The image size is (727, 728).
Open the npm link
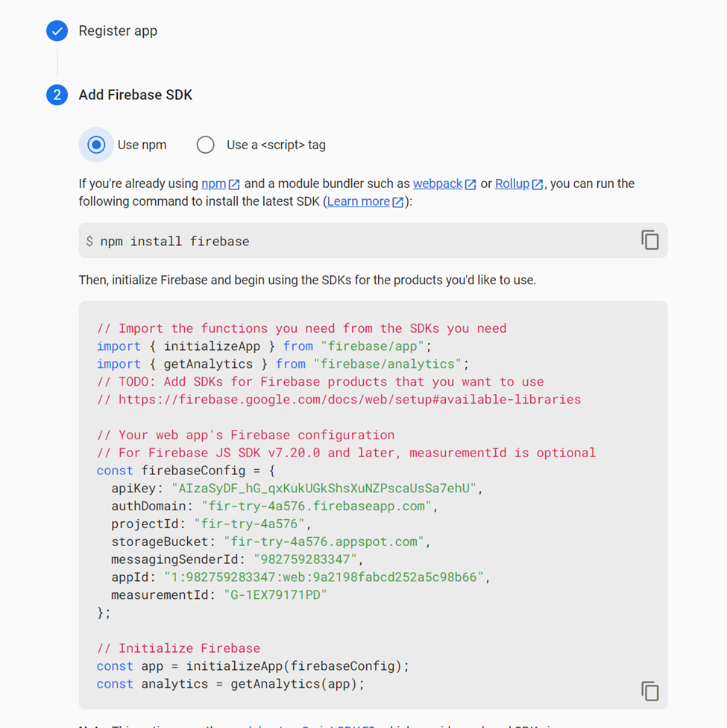tap(213, 183)
